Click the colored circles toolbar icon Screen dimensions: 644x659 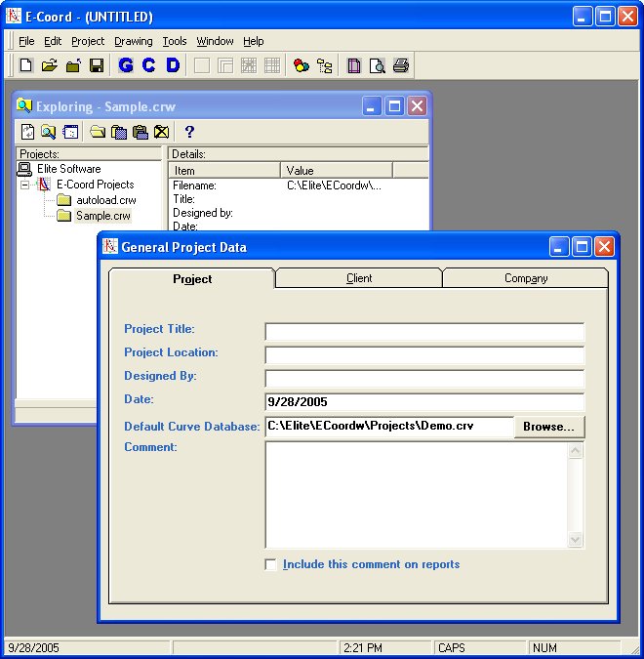point(302,65)
